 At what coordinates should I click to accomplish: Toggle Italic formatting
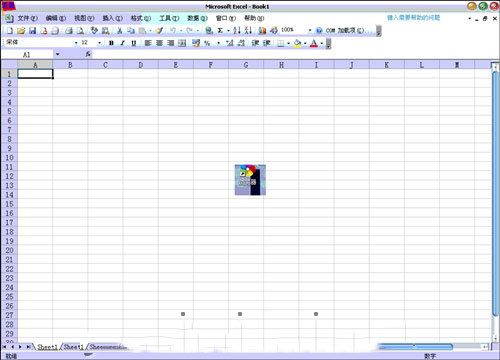[122, 43]
